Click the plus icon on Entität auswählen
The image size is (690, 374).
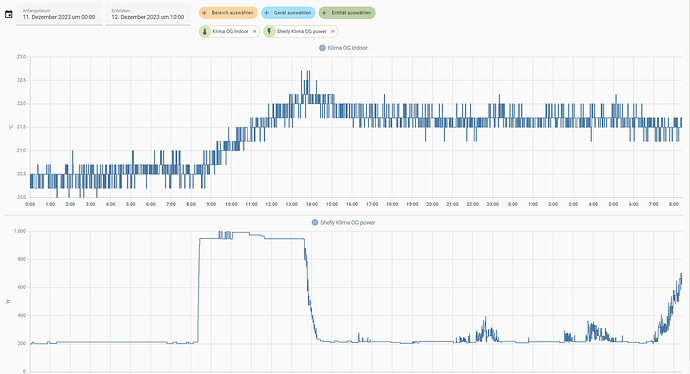[x=324, y=13]
